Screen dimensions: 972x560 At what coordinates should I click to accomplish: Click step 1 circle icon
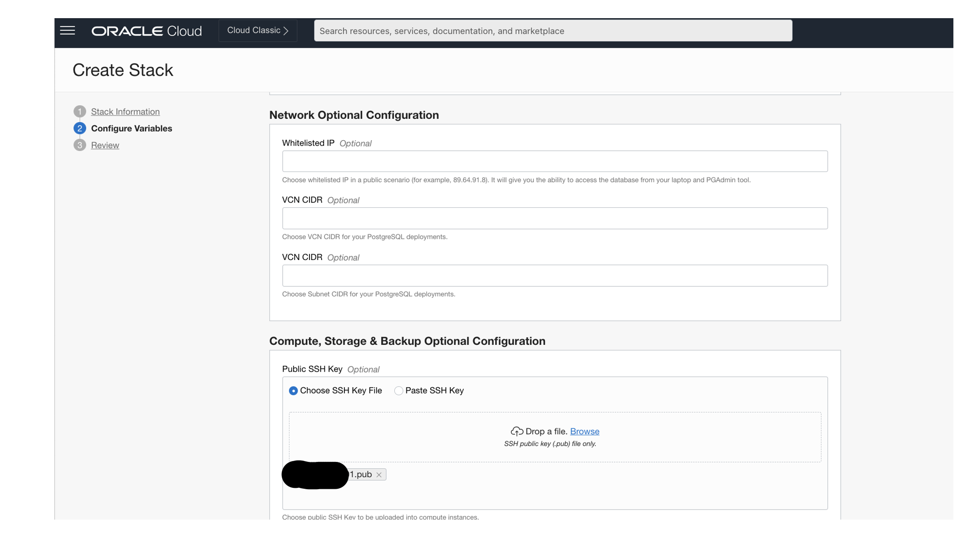(x=79, y=112)
